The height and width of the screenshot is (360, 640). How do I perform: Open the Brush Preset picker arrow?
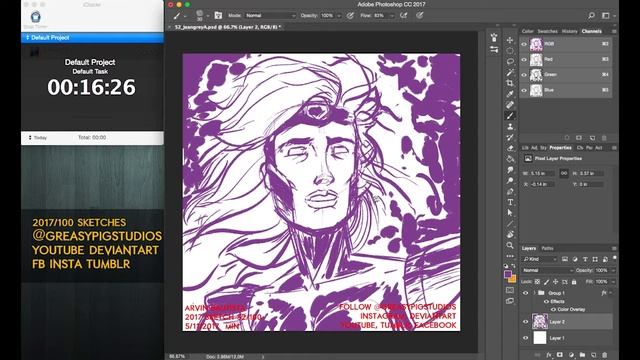[x=208, y=16]
